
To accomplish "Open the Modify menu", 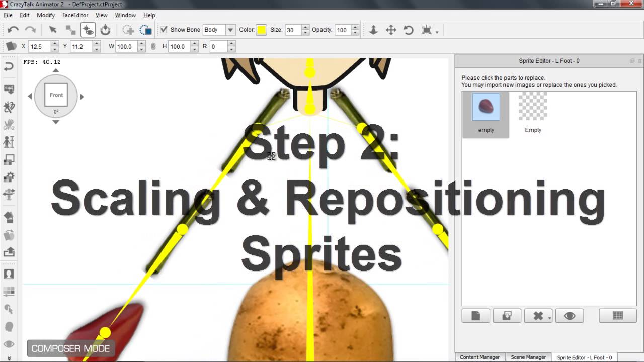I will click(46, 15).
